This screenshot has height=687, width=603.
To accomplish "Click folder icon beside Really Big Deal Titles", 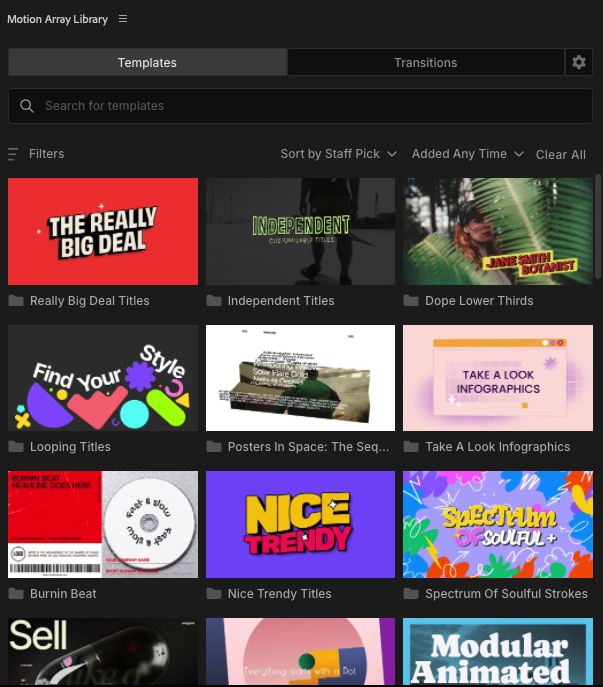I will coord(16,301).
